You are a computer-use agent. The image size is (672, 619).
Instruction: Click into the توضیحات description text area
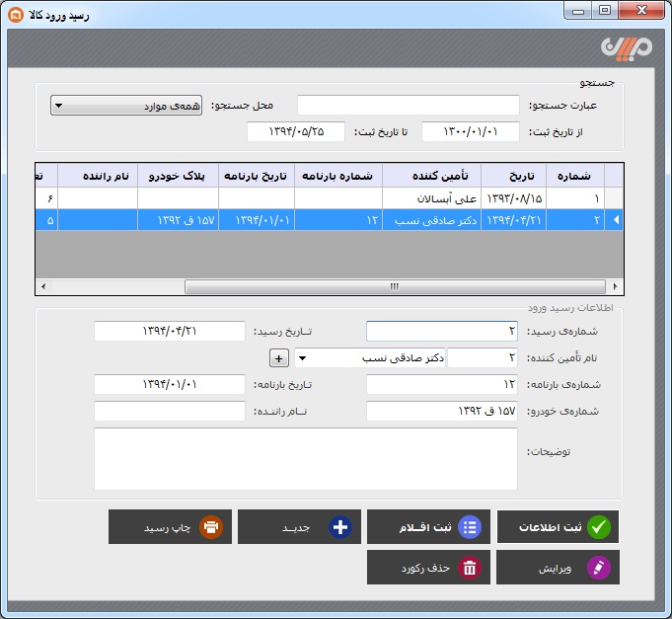305,458
